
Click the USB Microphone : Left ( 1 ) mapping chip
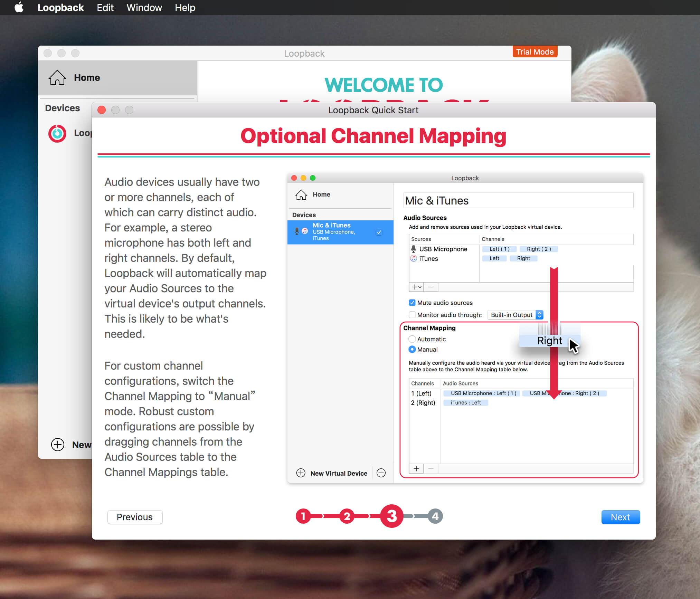coord(482,393)
